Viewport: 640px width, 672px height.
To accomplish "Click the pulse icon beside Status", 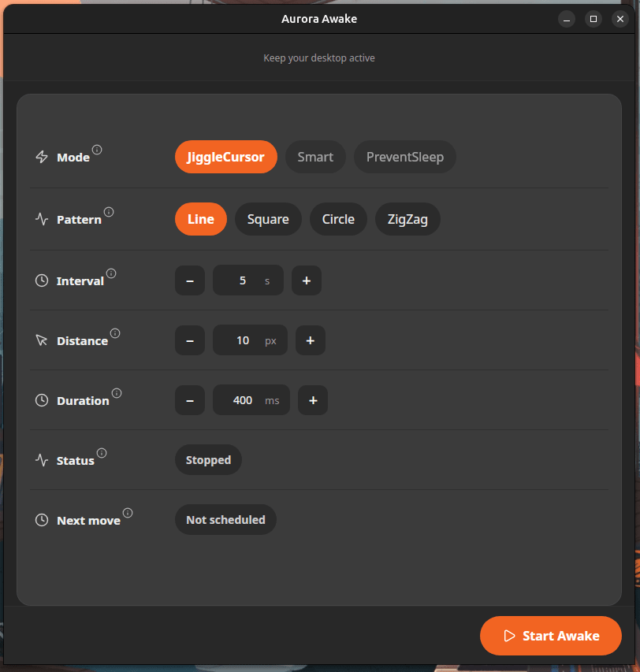I will coord(42,460).
